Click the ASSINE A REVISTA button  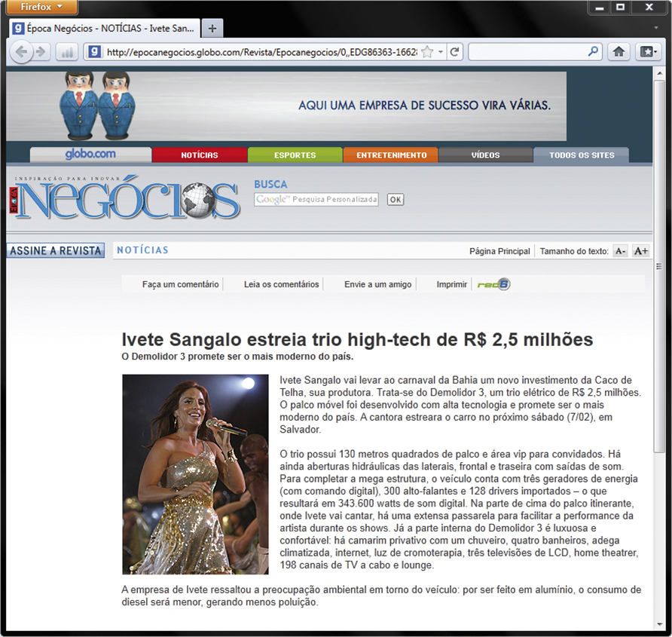[55, 250]
